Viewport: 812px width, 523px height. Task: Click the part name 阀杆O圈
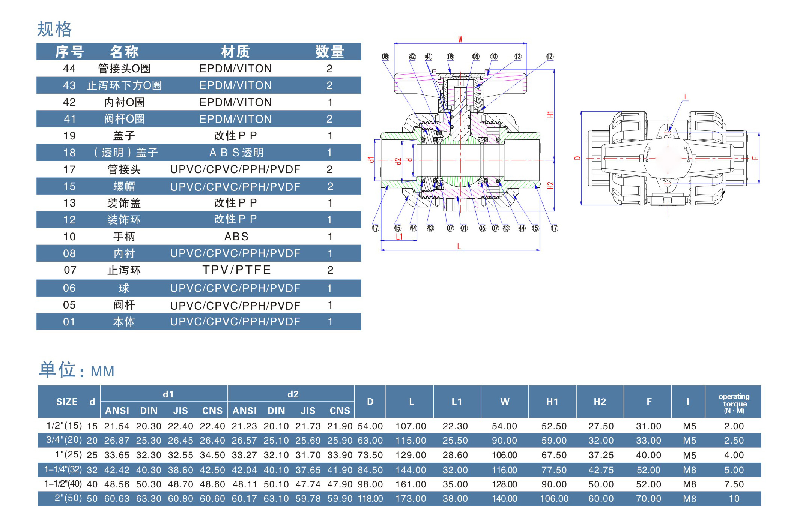coord(124,119)
